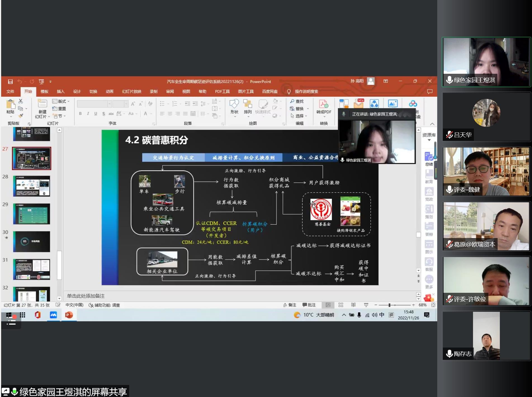The image size is (532, 397).
Task: Click the Increase Indent icon
Action: tap(195, 104)
